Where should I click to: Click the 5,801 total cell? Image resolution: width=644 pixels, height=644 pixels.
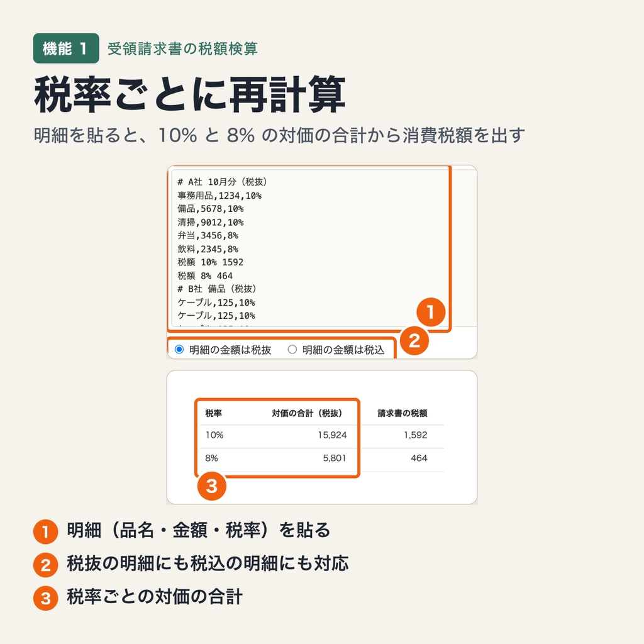tap(335, 458)
